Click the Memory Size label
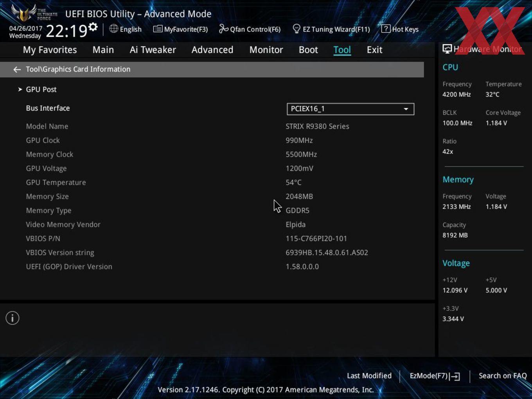 tap(47, 197)
